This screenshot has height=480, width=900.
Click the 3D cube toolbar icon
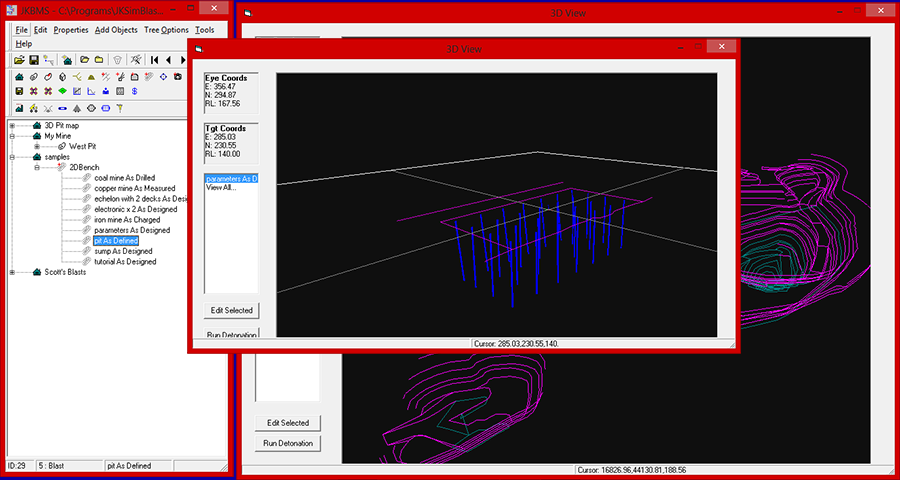[x=62, y=77]
